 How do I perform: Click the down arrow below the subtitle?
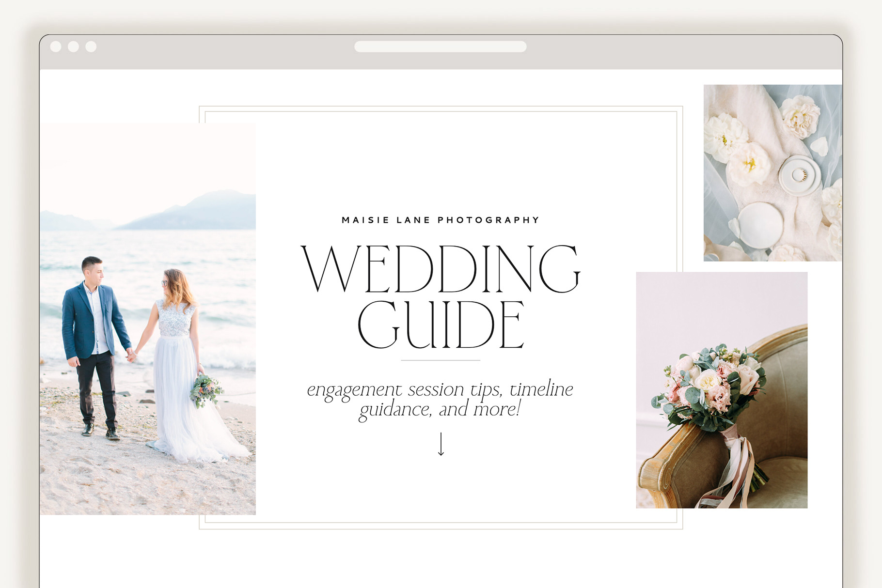441,444
